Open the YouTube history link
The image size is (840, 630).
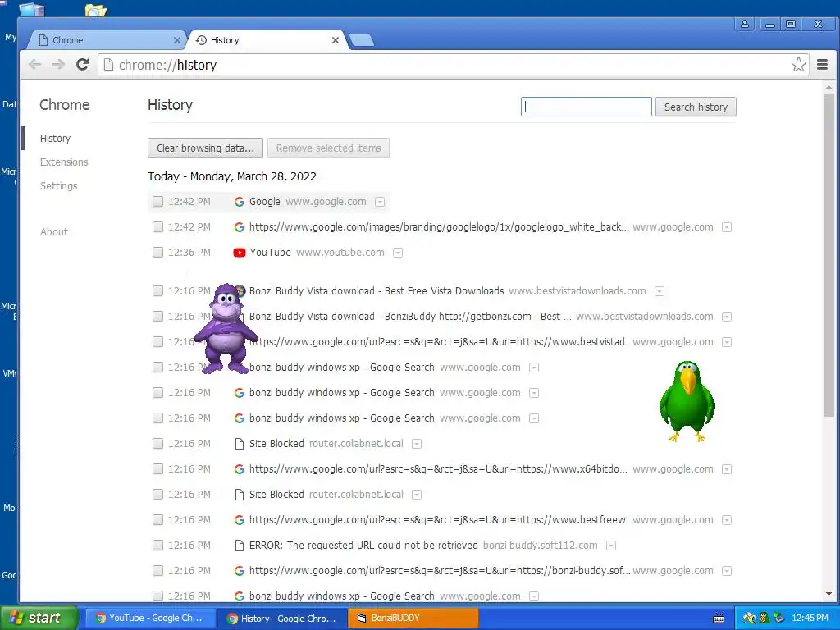tap(270, 253)
